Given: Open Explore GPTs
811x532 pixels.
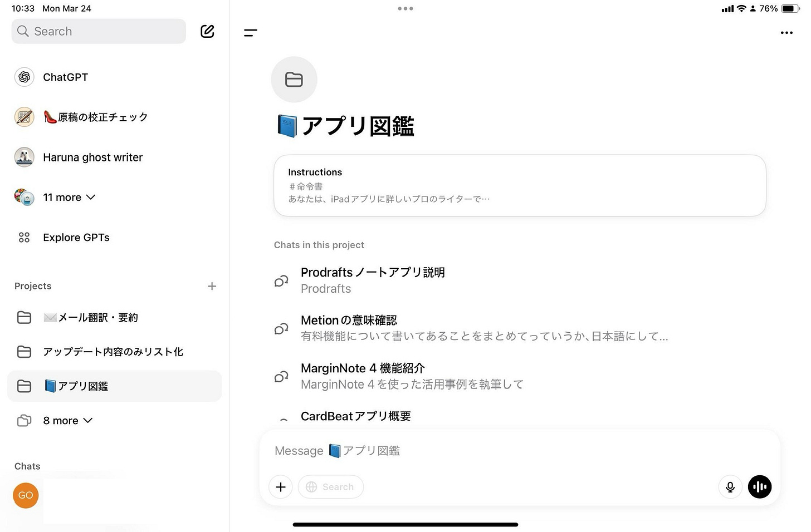Looking at the screenshot, I should coord(114,238).
